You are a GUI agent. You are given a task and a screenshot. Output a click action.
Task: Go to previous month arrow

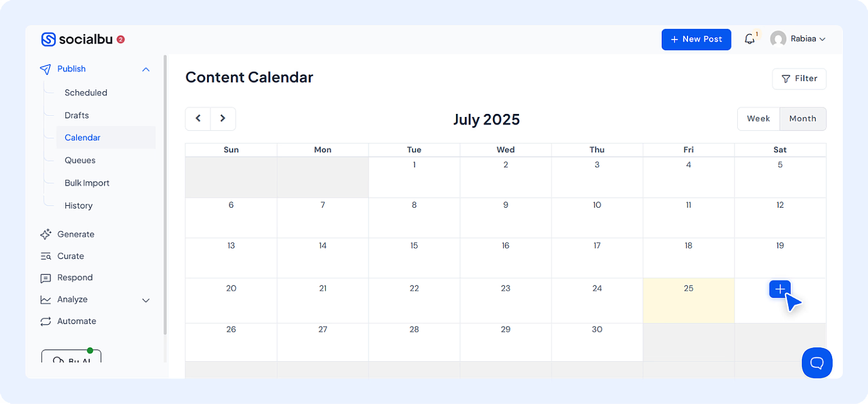pyautogui.click(x=198, y=118)
